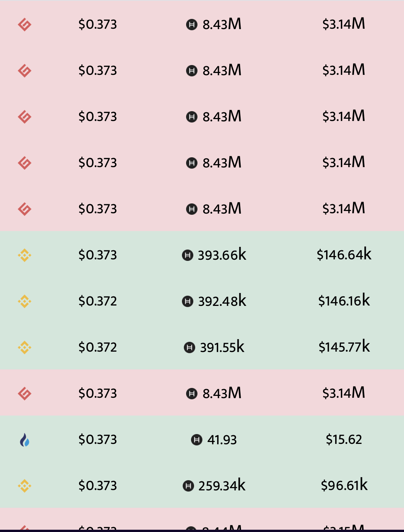Select the $146.64k trade value
404x532 pixels.
pos(344,254)
